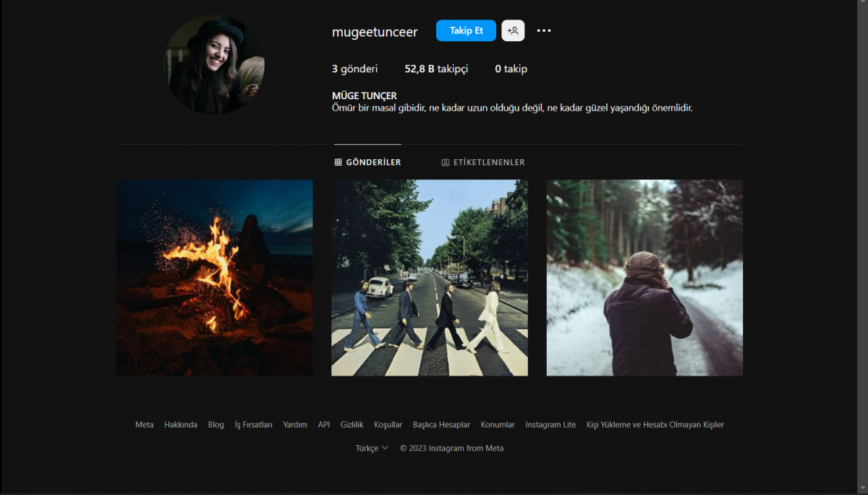868x495 pixels.
Task: Click the © 2023 Instagram from Meta text
Action: pyautogui.click(x=452, y=448)
